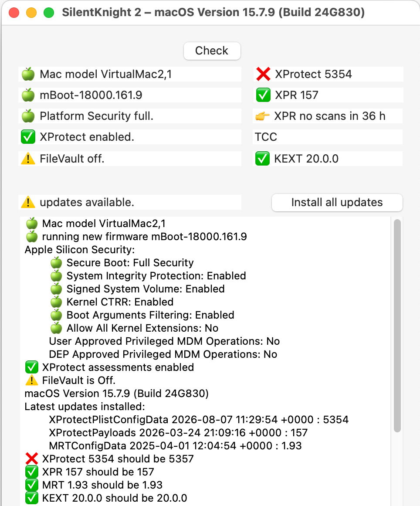Screen dimensions: 420x506
Task: Click the apple icon next to Secure Boot: Full Security
Action: coord(56,263)
